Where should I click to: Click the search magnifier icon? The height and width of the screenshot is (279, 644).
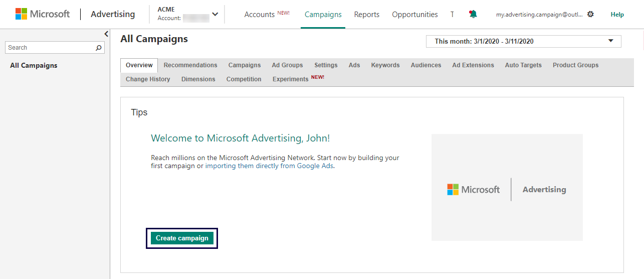99,48
